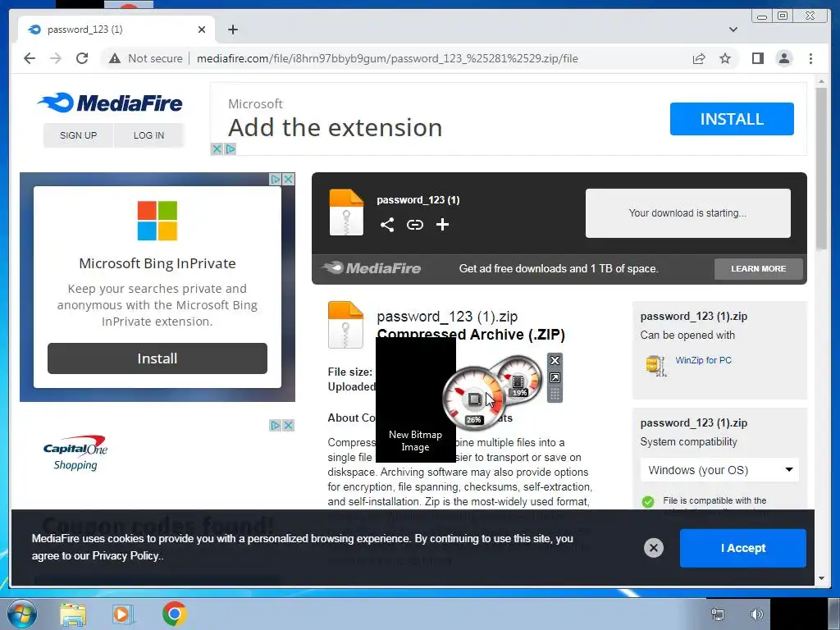The height and width of the screenshot is (630, 840).
Task: Go back to the previous page
Action: click(x=30, y=58)
